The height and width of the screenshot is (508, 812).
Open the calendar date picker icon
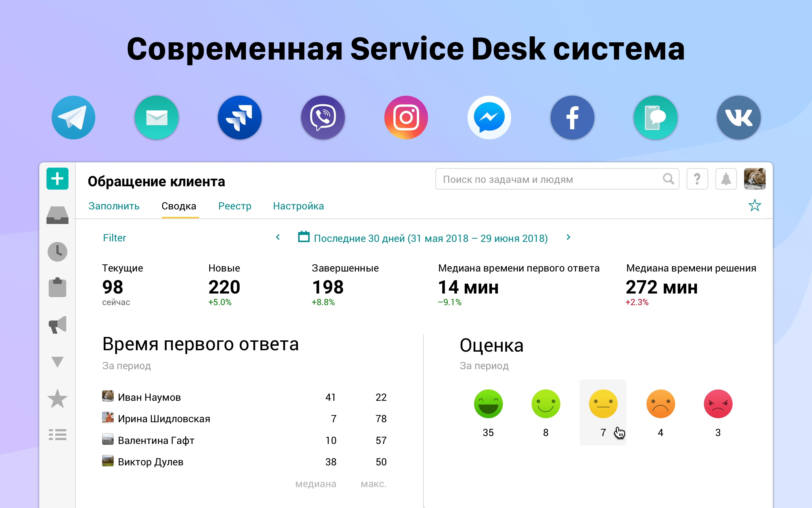[x=304, y=237]
